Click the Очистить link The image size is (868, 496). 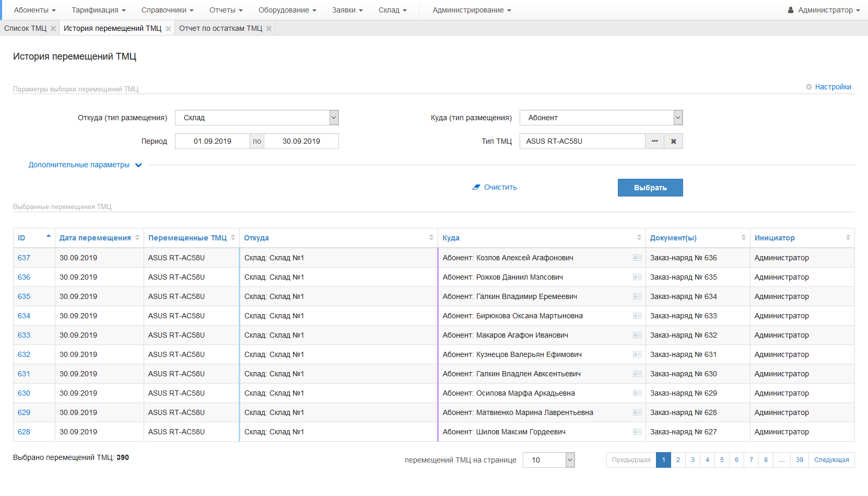[x=500, y=187]
